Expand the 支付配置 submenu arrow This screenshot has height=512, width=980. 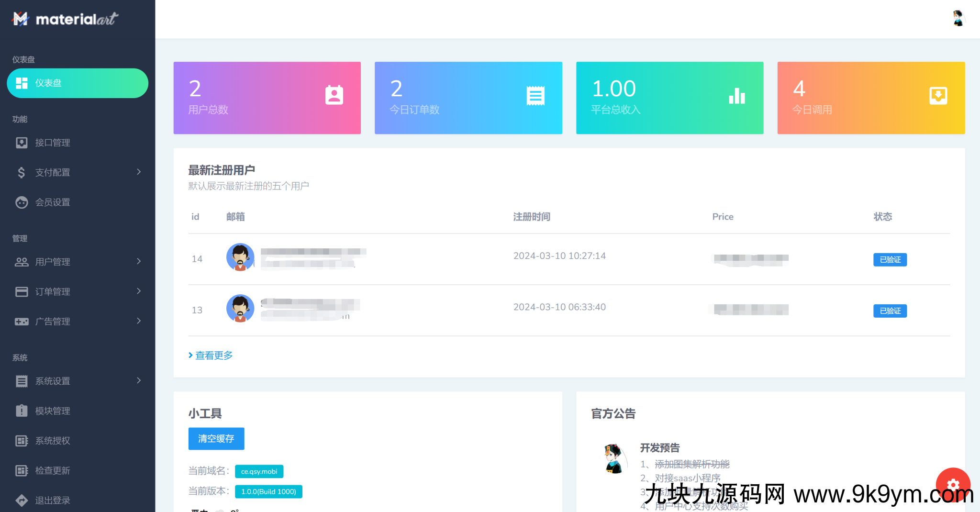pyautogui.click(x=139, y=172)
